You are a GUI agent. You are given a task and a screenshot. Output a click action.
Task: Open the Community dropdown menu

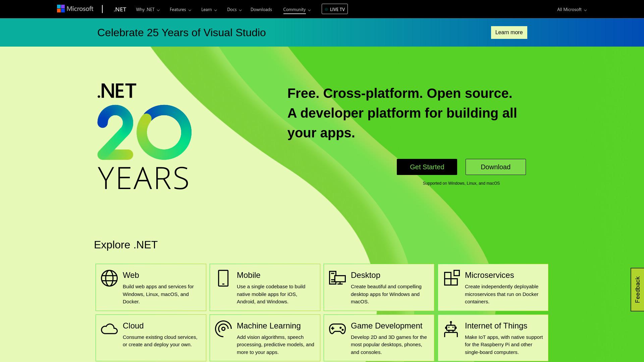pyautogui.click(x=297, y=9)
